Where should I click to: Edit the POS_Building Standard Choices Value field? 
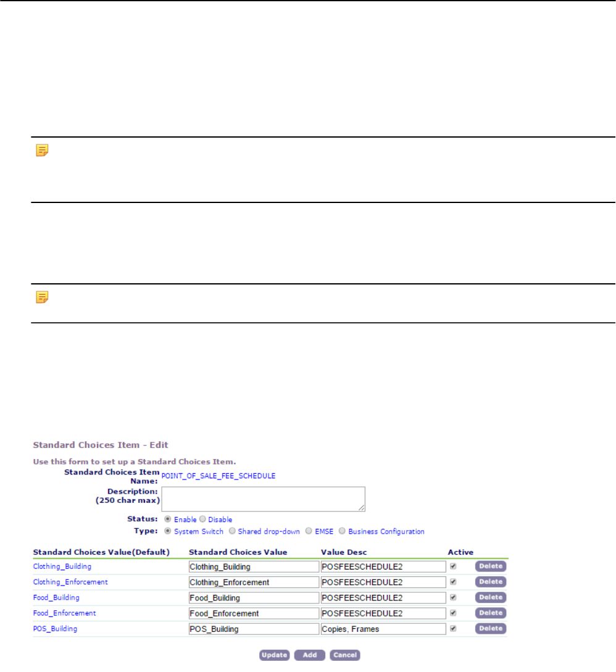click(x=254, y=629)
